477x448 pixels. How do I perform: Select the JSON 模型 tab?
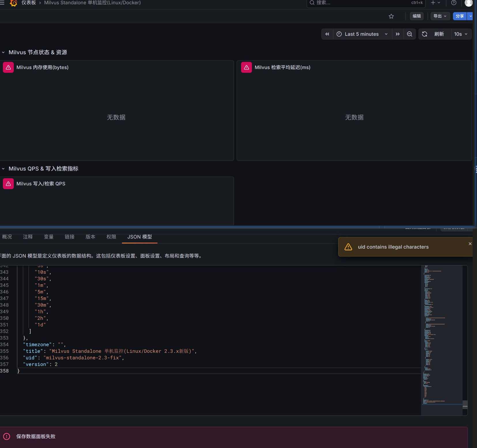point(139,237)
